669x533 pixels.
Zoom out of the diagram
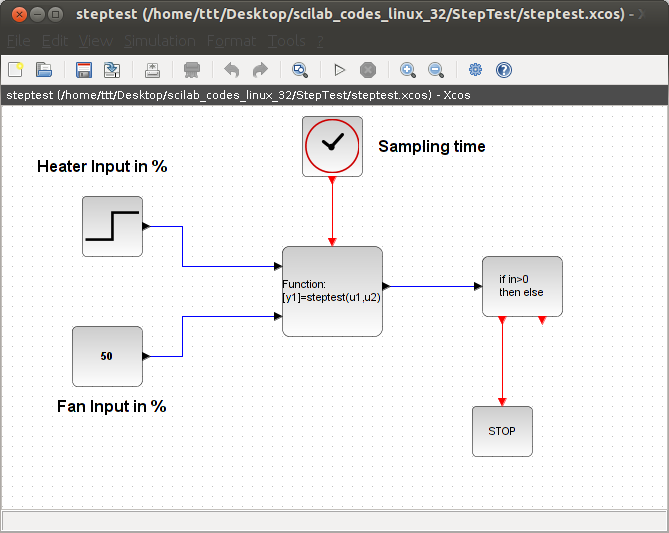436,70
